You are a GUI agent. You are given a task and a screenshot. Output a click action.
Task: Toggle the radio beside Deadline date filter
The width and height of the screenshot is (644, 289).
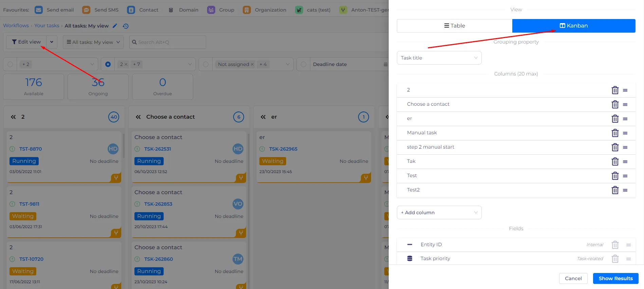point(303,64)
